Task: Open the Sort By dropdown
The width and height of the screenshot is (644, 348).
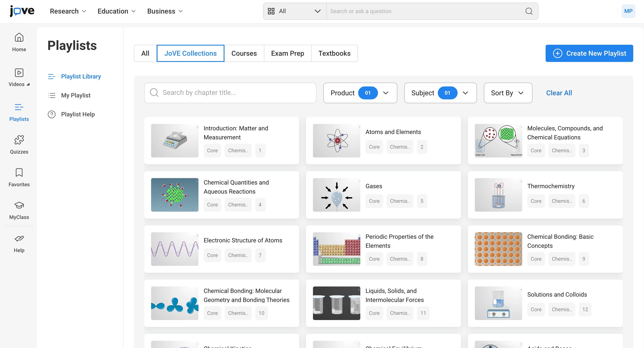Action: (508, 93)
